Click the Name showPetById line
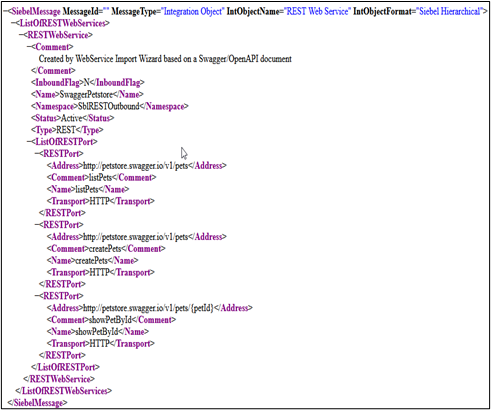 (98, 332)
